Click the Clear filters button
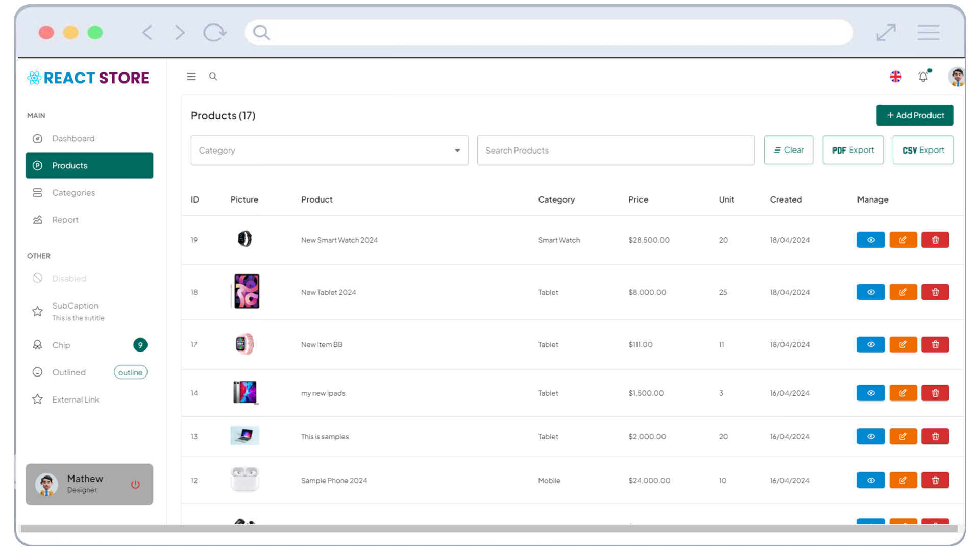This screenshot has height=551, width=980. pyautogui.click(x=789, y=150)
